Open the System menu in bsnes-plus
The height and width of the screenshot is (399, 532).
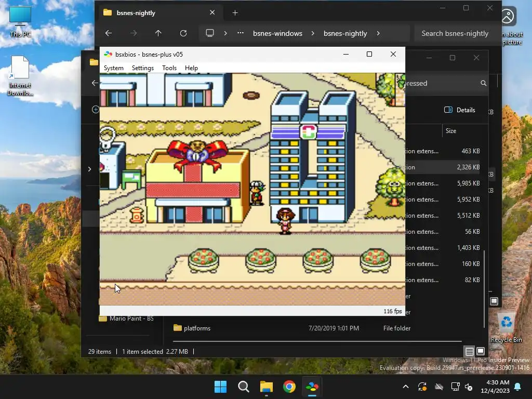(114, 68)
